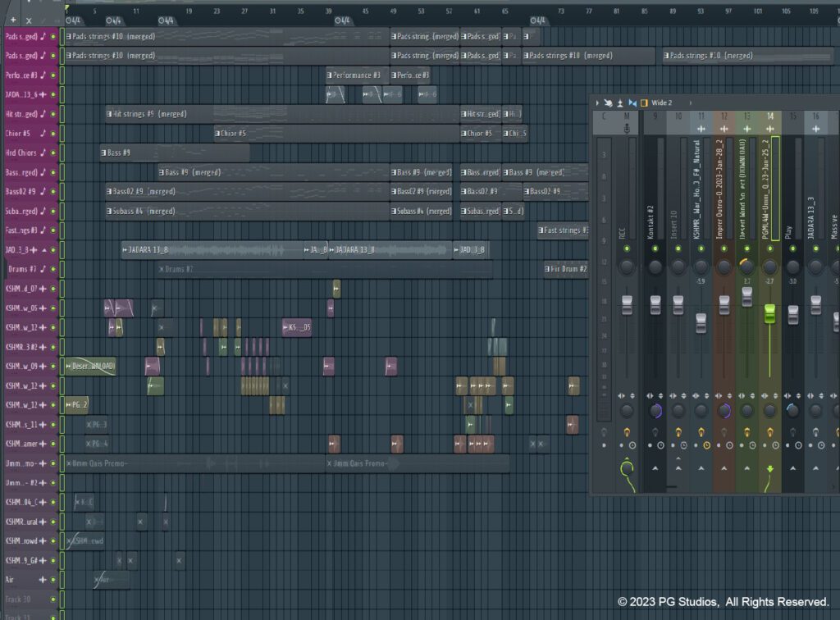Click the note icon on Chior #5 track
The image size is (840, 620).
tap(43, 134)
